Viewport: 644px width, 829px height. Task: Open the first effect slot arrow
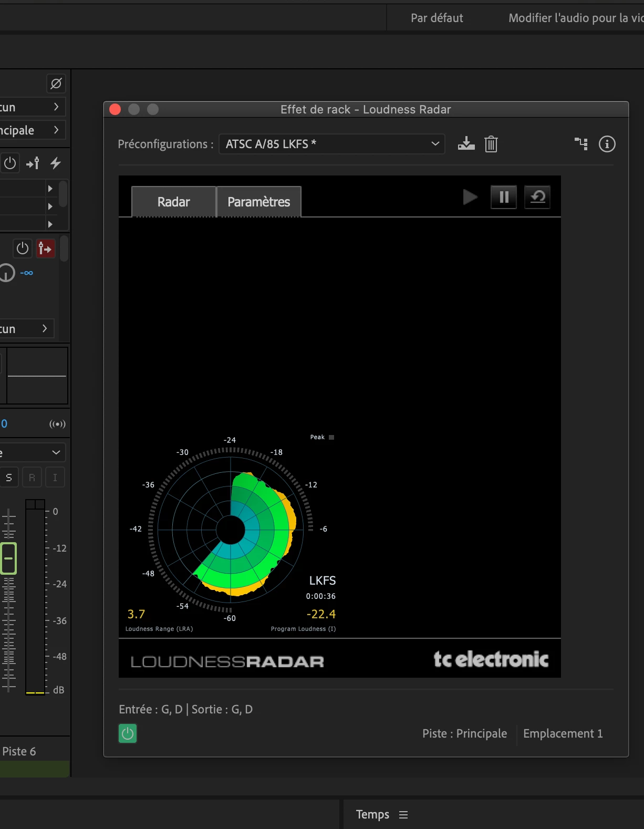[x=50, y=189]
